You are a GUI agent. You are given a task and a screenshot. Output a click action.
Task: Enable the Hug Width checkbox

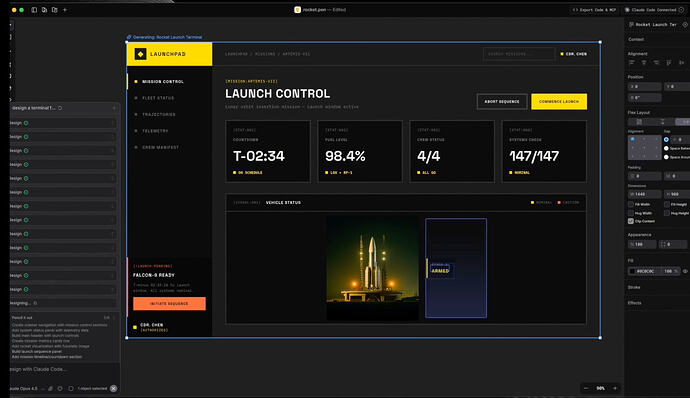(631, 213)
